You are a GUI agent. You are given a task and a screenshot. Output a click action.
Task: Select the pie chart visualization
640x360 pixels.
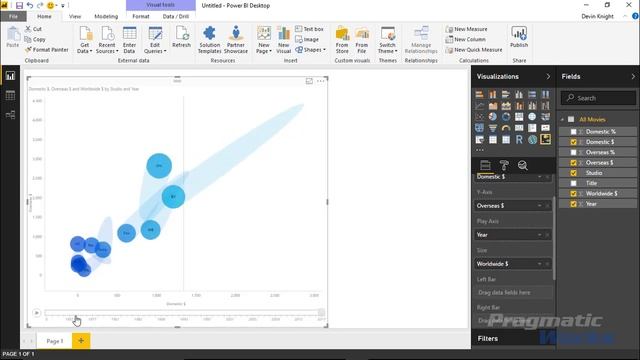(x=493, y=117)
